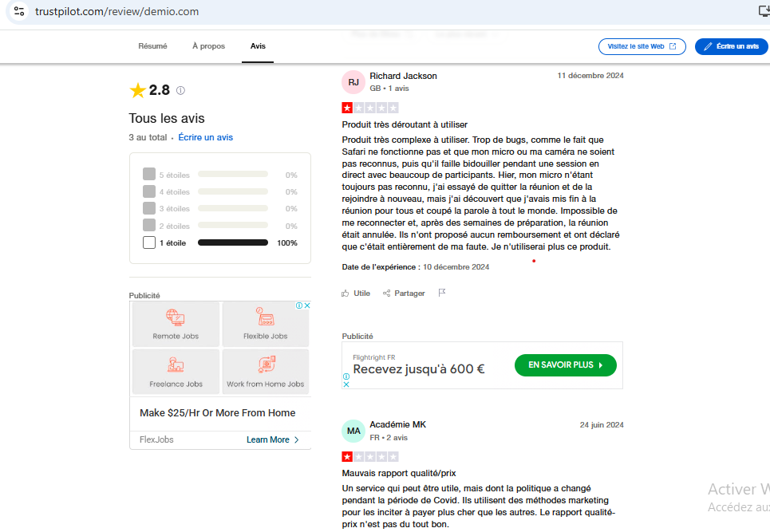The height and width of the screenshot is (532, 770).
Task: Click Learn More on FlexJobs ad
Action: (x=273, y=439)
